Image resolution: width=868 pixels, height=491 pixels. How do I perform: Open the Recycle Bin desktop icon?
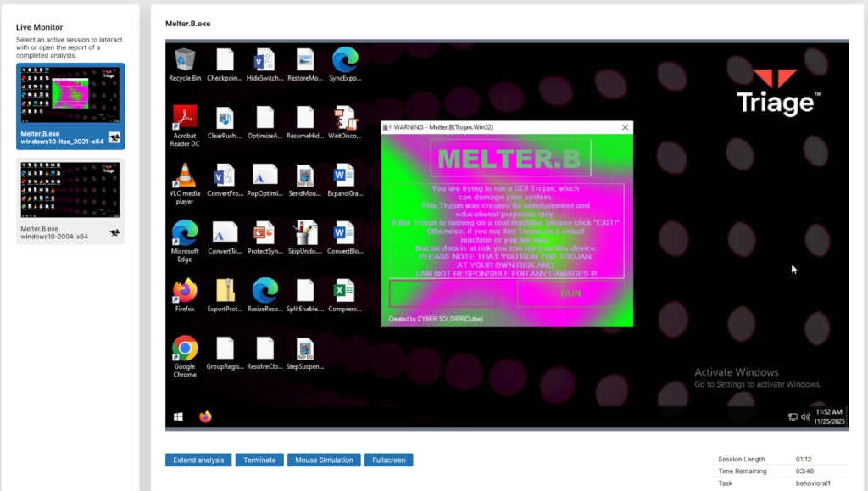pyautogui.click(x=185, y=61)
